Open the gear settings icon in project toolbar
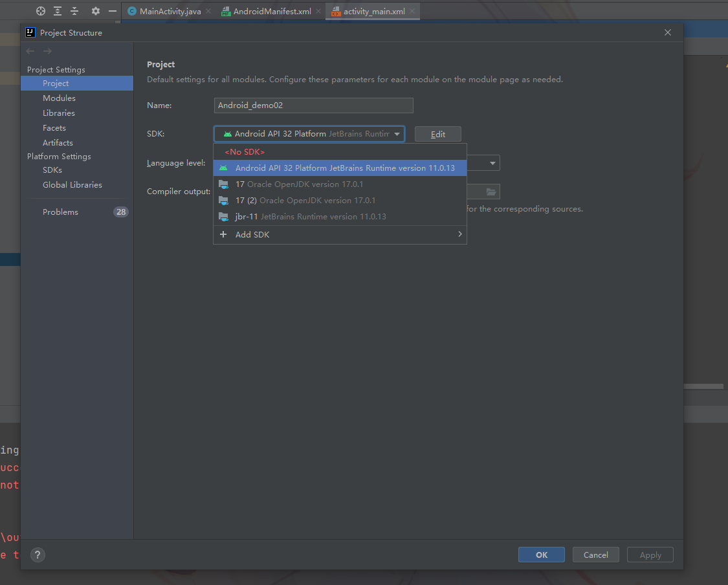Image resolution: width=728 pixels, height=585 pixels. tap(96, 11)
